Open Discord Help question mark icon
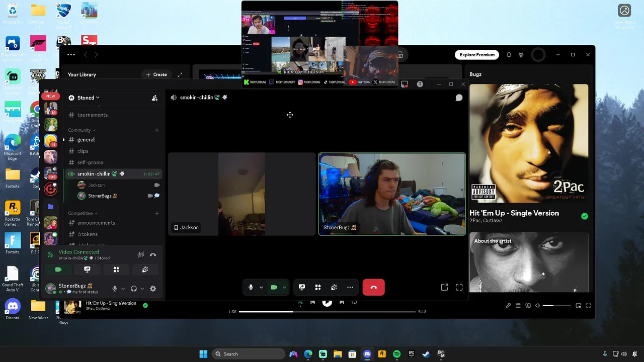This screenshot has width=644, height=362. 420,84
